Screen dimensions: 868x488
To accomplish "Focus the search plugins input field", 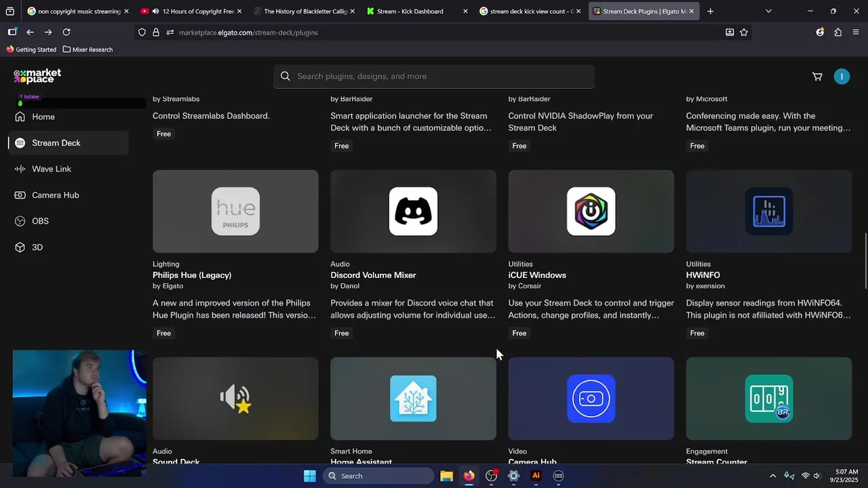I will [x=434, y=77].
